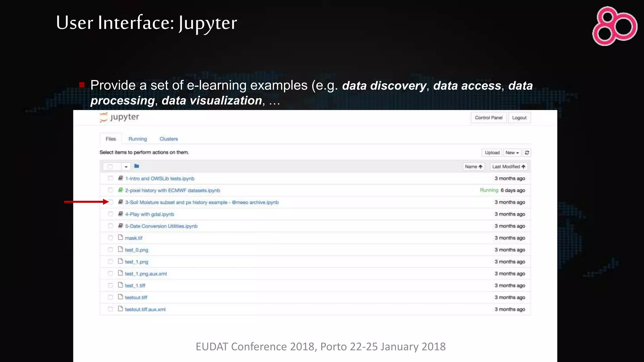Screen dimensions: 644x362
Task: Open the testout.tiff.aux.xml file
Action: coord(145,310)
